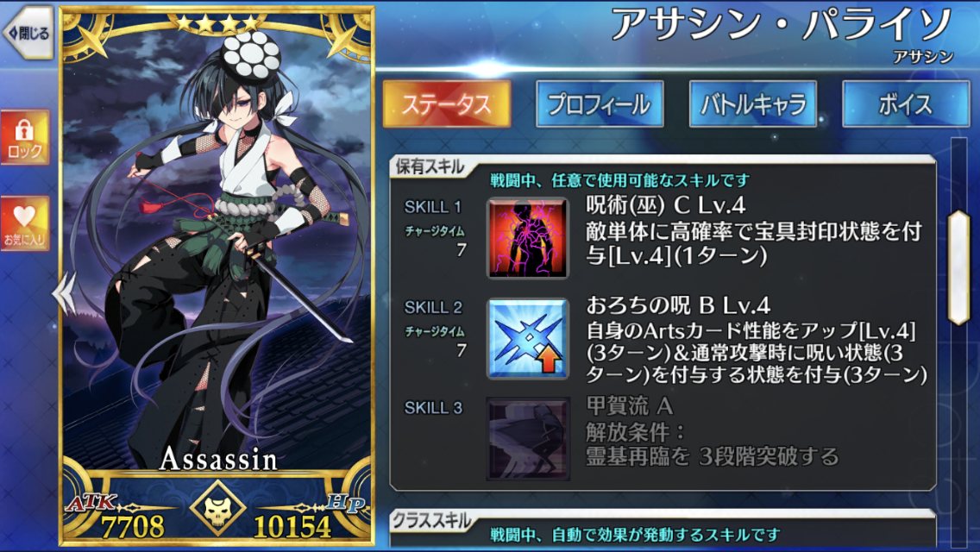
Task: Tap the left arrow on card art
Action: [x=65, y=292]
